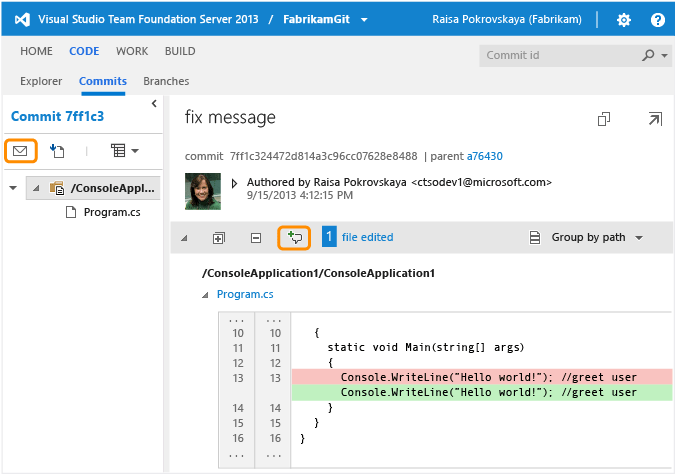Click the tree view list icon

coord(118,151)
